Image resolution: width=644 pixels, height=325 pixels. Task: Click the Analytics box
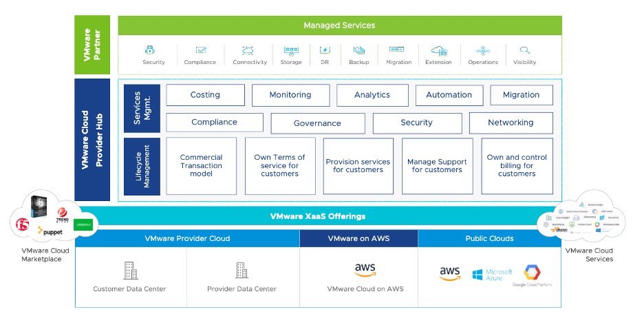pyautogui.click(x=372, y=95)
